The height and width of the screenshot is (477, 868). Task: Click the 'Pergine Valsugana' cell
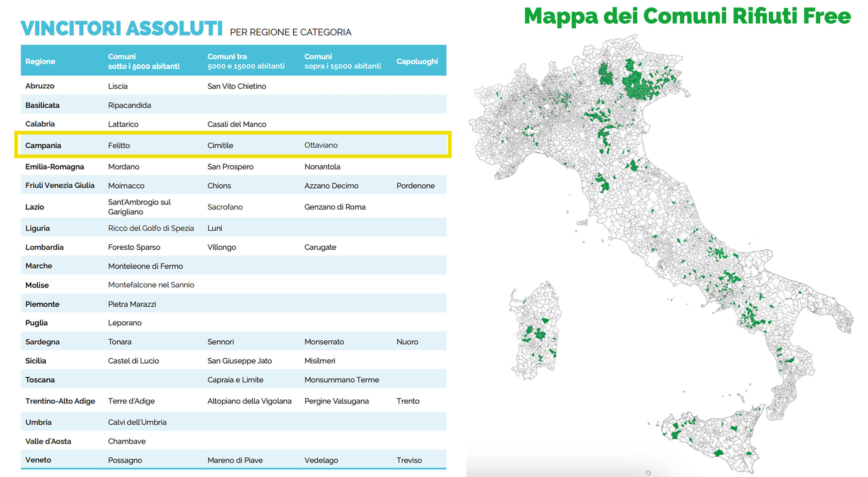(336, 401)
